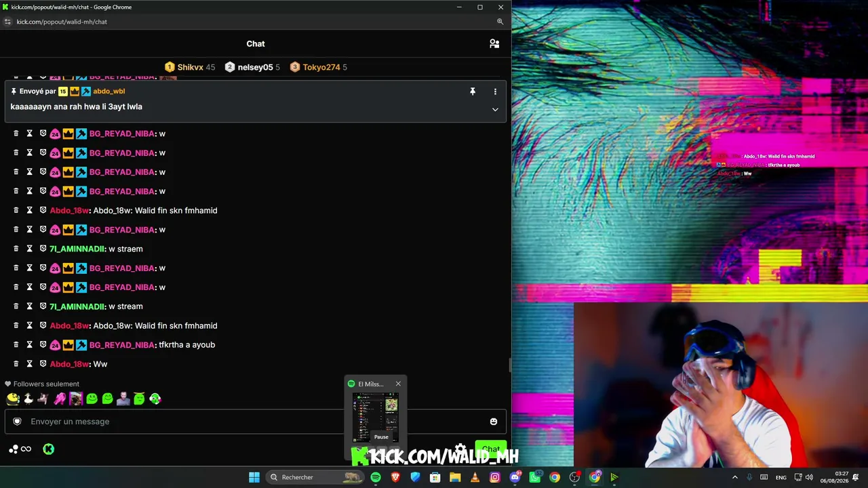Open the channel points infinity icon

(26, 449)
